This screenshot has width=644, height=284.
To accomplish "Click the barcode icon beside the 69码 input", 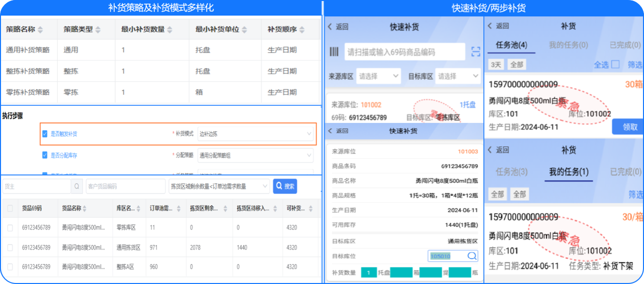I will (x=334, y=51).
